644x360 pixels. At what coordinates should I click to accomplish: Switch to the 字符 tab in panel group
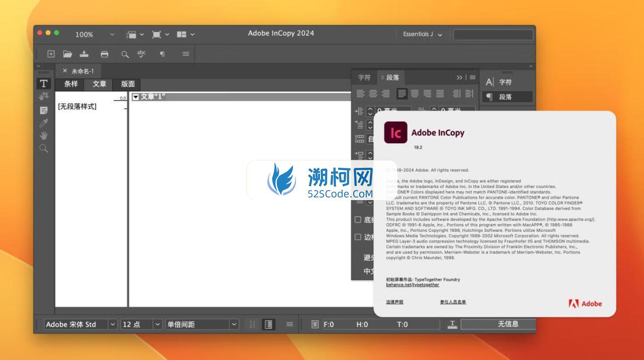tap(364, 77)
